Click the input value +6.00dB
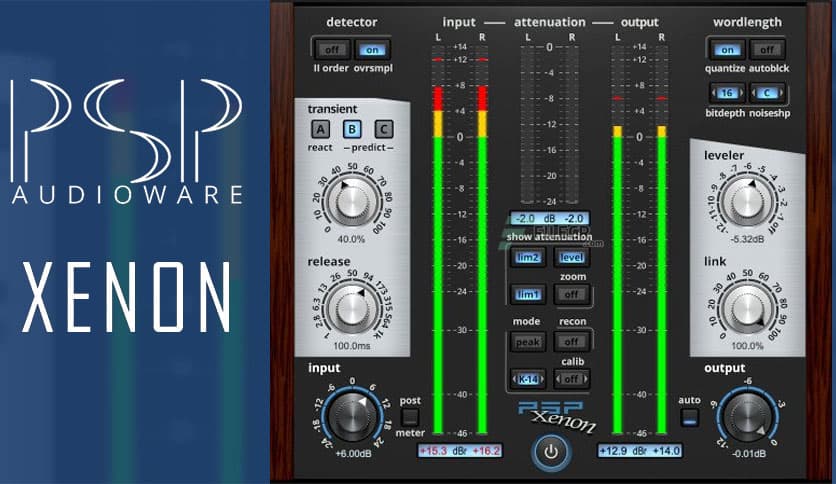Image resolution: width=836 pixels, height=484 pixels. (x=353, y=454)
